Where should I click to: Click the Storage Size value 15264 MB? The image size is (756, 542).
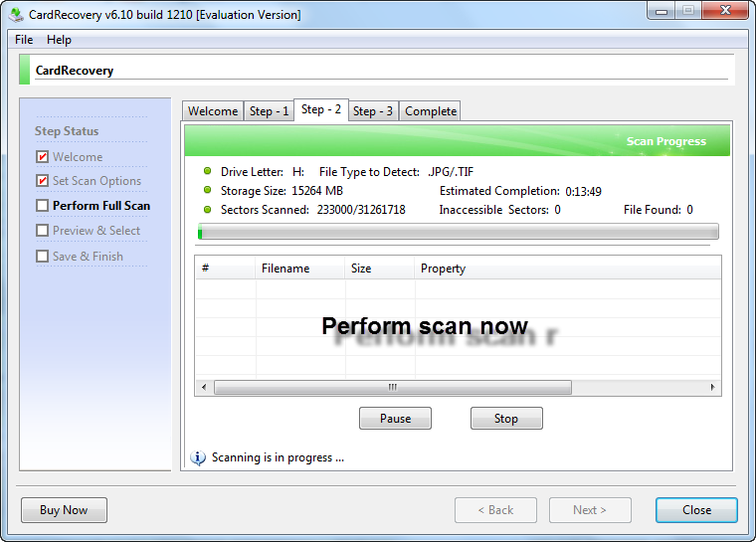317,191
